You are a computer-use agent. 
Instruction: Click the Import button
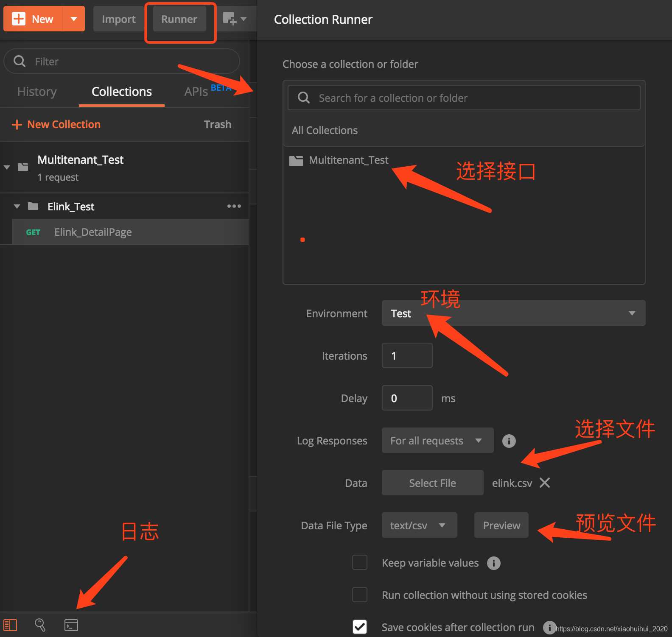click(x=118, y=19)
